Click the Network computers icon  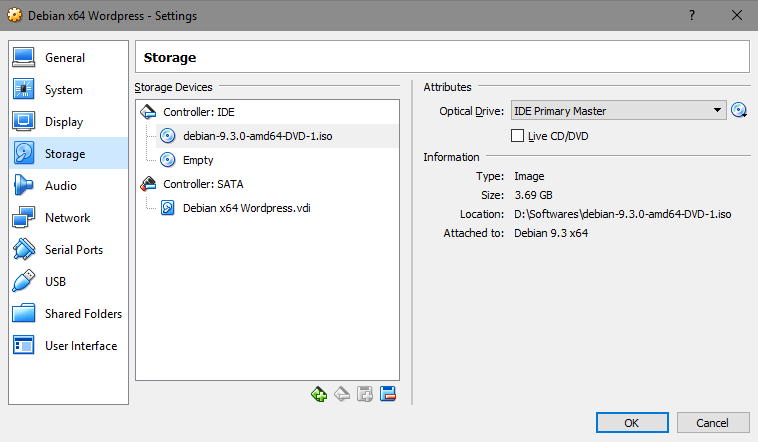pyautogui.click(x=23, y=217)
